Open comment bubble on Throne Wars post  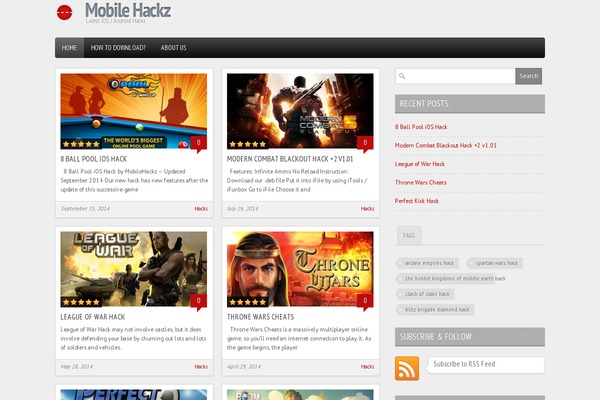(365, 302)
